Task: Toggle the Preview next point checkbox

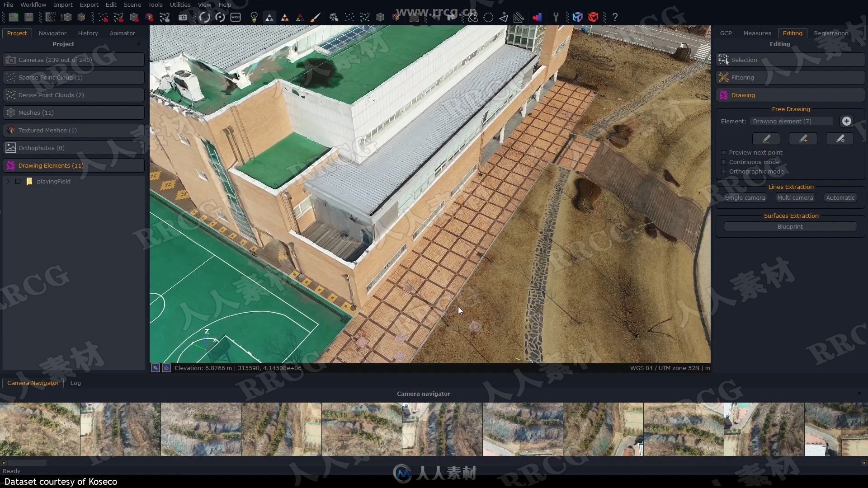Action: pos(723,153)
